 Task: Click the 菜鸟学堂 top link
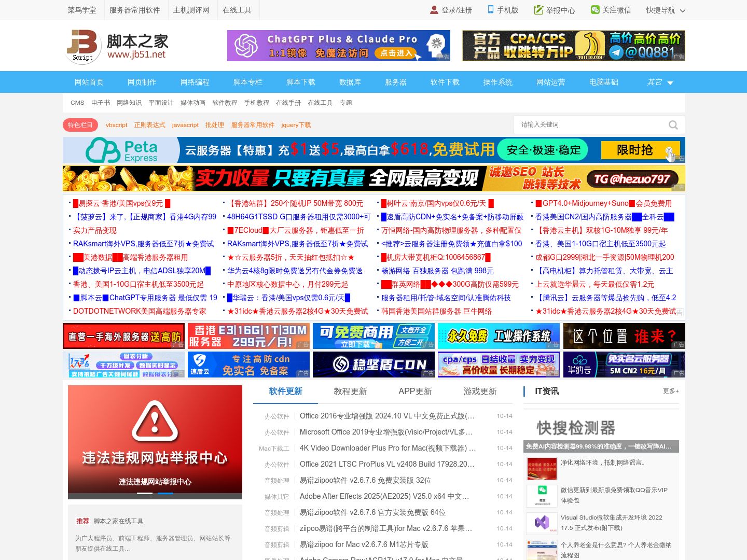click(x=81, y=10)
